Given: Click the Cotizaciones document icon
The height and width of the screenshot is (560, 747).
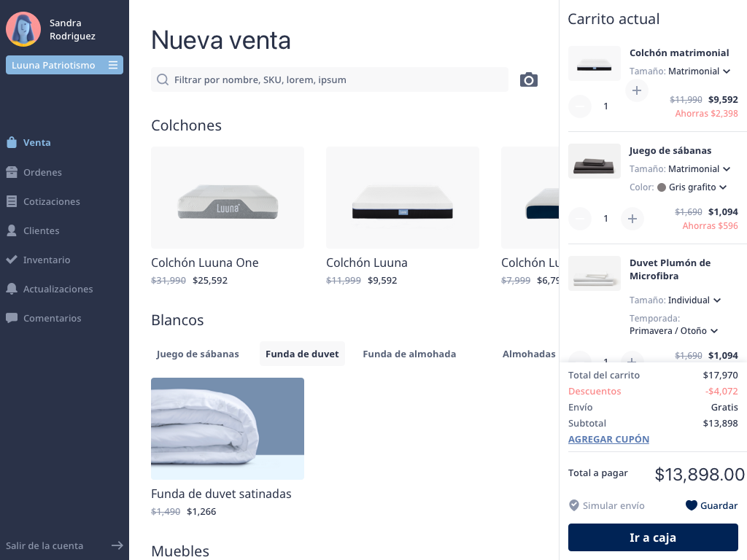Looking at the screenshot, I should (12, 201).
